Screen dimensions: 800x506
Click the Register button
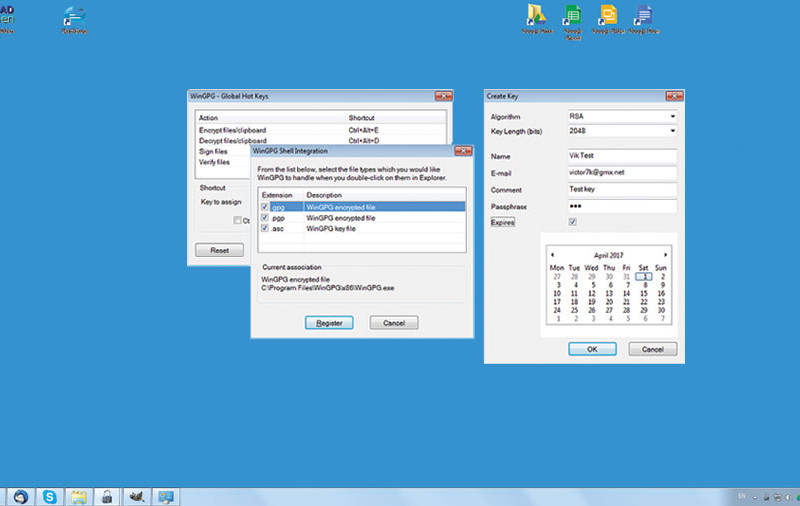[329, 323]
